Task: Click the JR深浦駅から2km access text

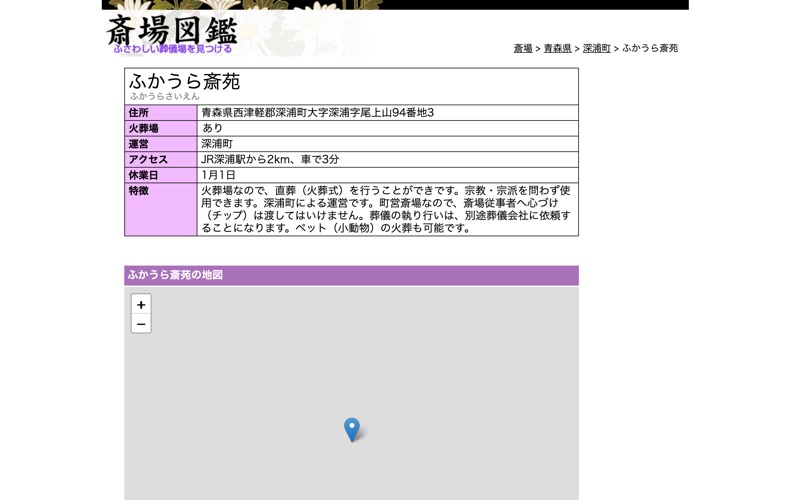Action: (x=270, y=159)
